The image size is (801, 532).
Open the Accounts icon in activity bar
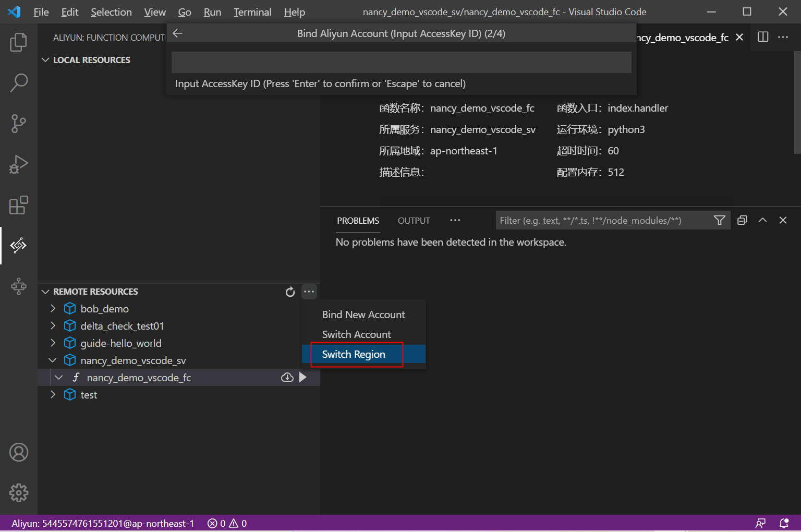(19, 452)
